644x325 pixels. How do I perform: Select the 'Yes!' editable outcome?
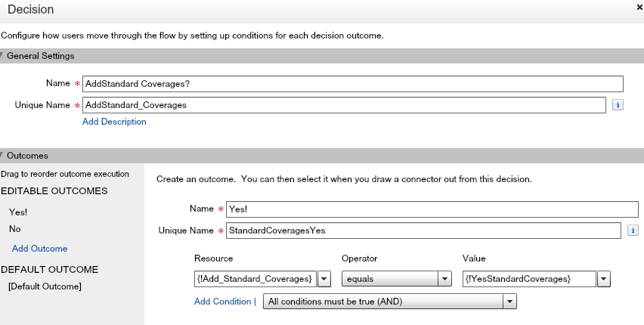coord(18,212)
